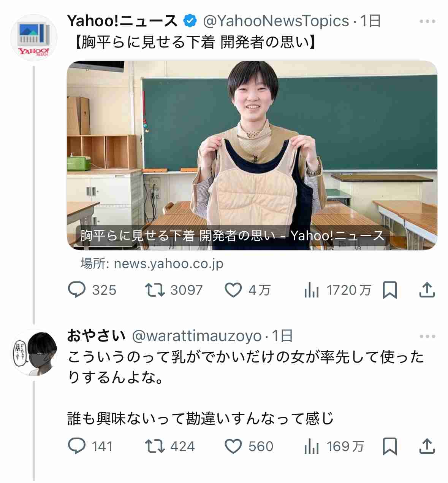Visit @YahooNewsTopics handle
448x483 pixels.
pyautogui.click(x=276, y=21)
